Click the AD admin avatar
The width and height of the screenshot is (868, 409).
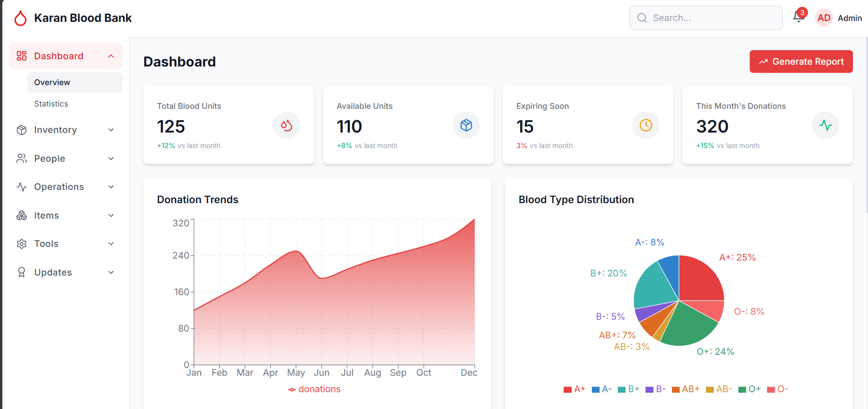click(823, 18)
